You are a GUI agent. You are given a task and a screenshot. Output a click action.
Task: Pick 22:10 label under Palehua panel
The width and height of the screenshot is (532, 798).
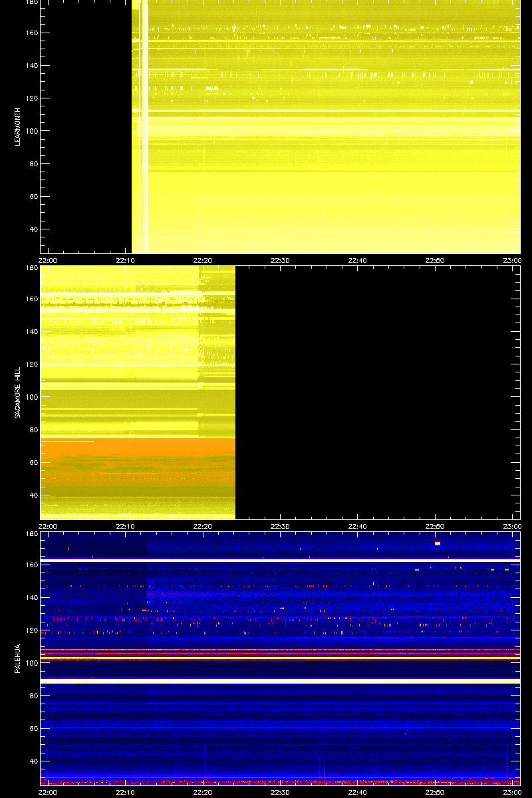pos(126,791)
